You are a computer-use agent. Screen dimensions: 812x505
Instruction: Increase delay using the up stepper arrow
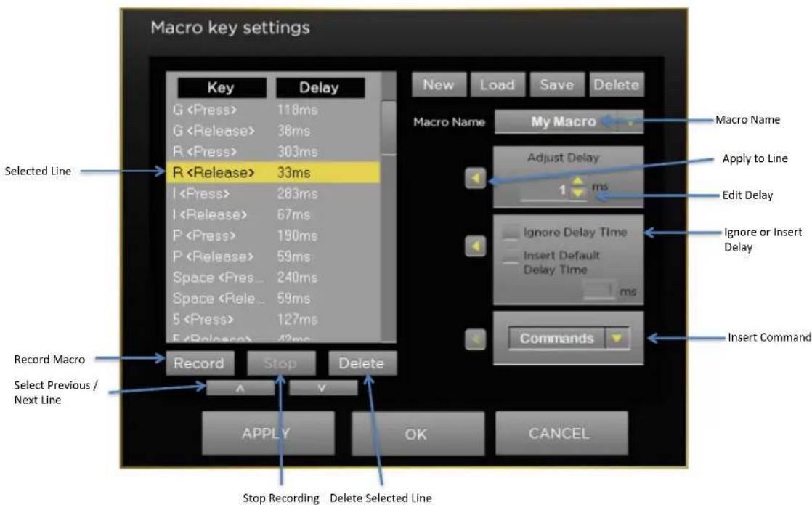click(578, 181)
